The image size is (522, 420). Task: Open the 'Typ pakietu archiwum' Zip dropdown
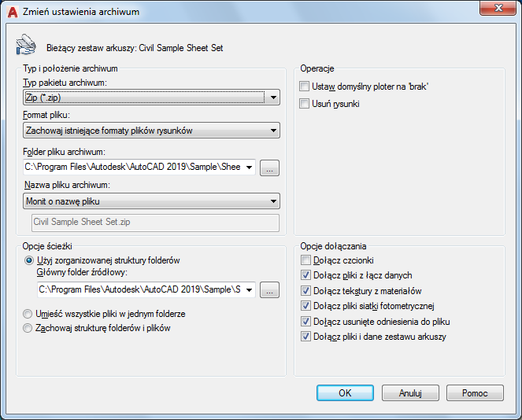tap(151, 98)
